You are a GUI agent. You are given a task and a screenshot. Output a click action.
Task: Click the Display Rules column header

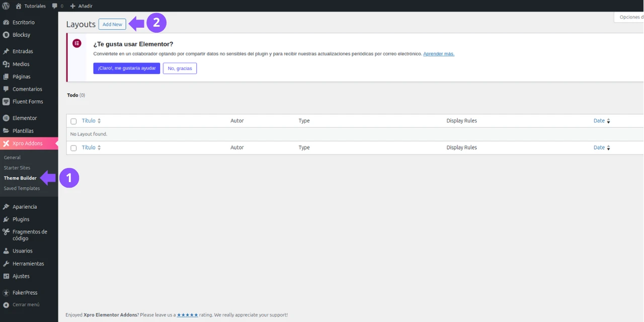click(461, 121)
